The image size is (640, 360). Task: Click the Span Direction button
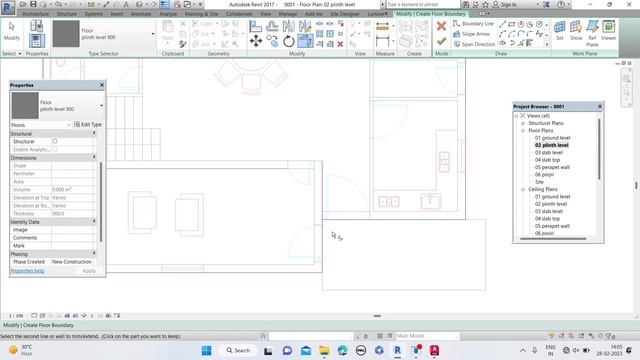pos(474,44)
